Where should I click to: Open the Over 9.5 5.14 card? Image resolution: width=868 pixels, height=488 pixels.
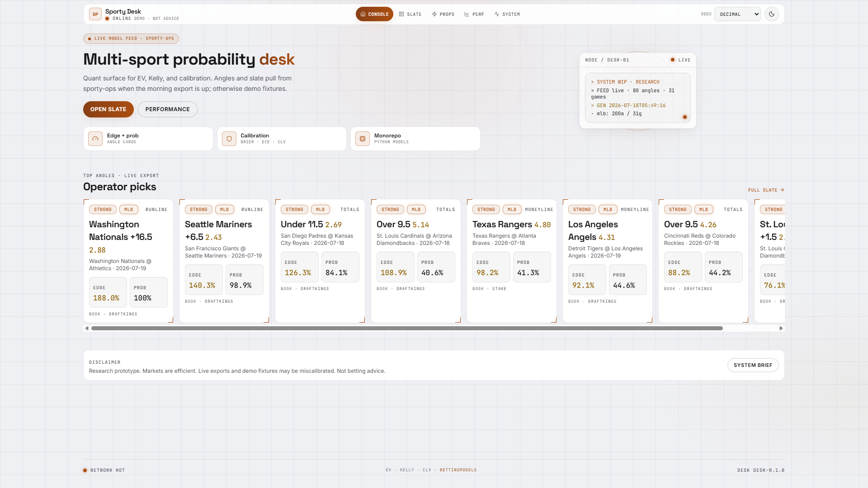point(416,261)
